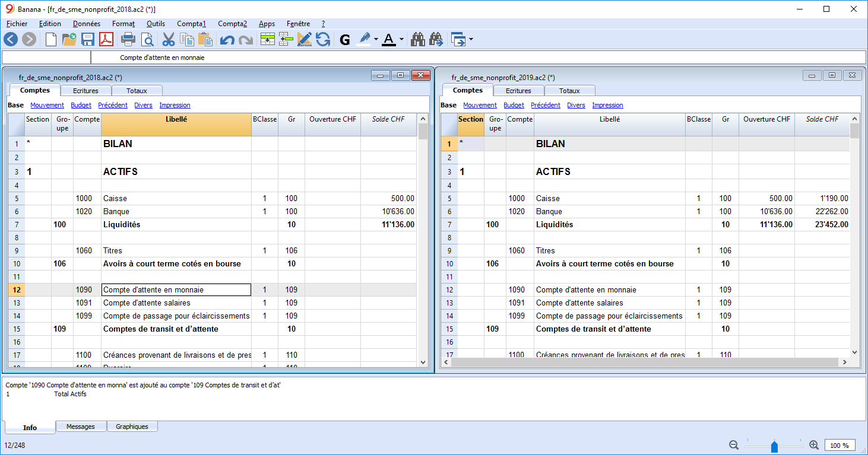Click the binoculars Find icon

(x=418, y=40)
